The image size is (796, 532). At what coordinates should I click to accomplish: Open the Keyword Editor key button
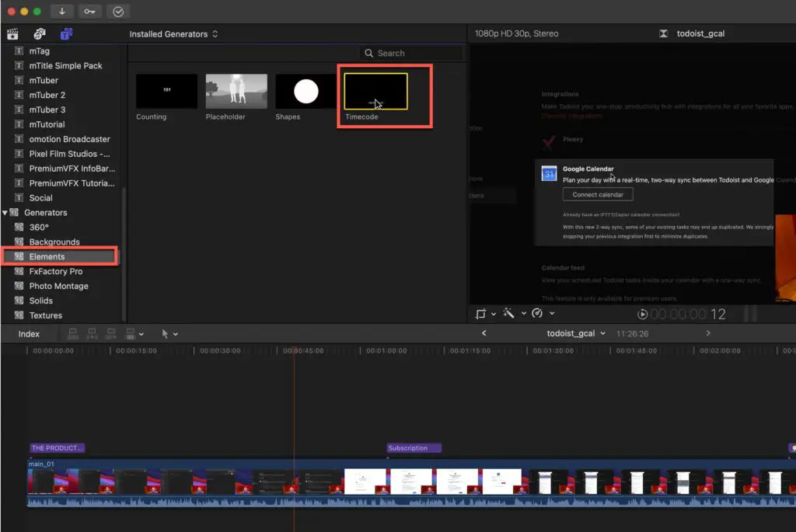[x=89, y=11]
